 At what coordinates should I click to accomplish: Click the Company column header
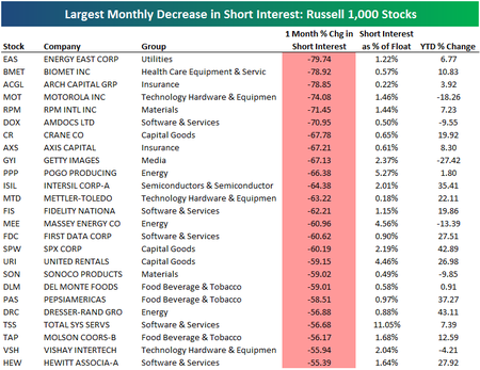(62, 47)
